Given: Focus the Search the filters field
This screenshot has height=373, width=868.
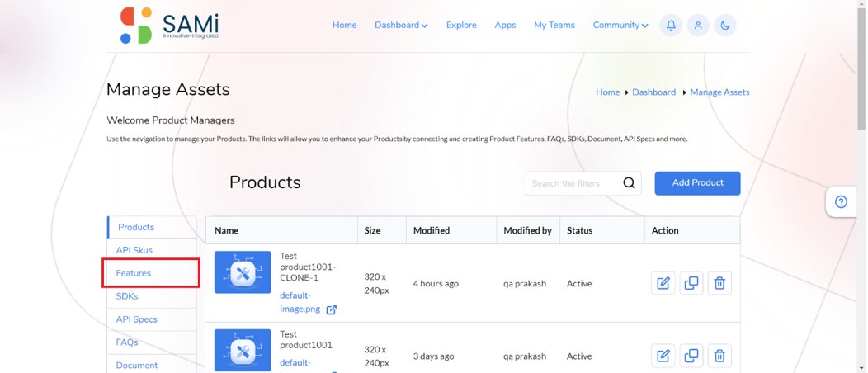Looking at the screenshot, I should pos(583,183).
